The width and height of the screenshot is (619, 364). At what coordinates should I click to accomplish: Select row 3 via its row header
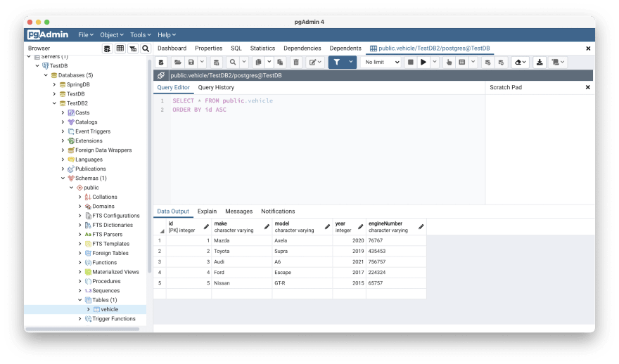coord(160,262)
